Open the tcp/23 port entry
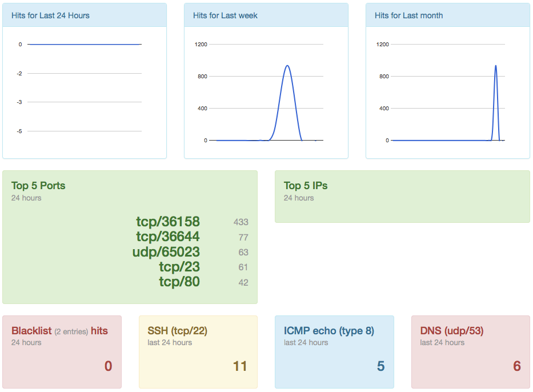533x392 pixels. tap(179, 267)
